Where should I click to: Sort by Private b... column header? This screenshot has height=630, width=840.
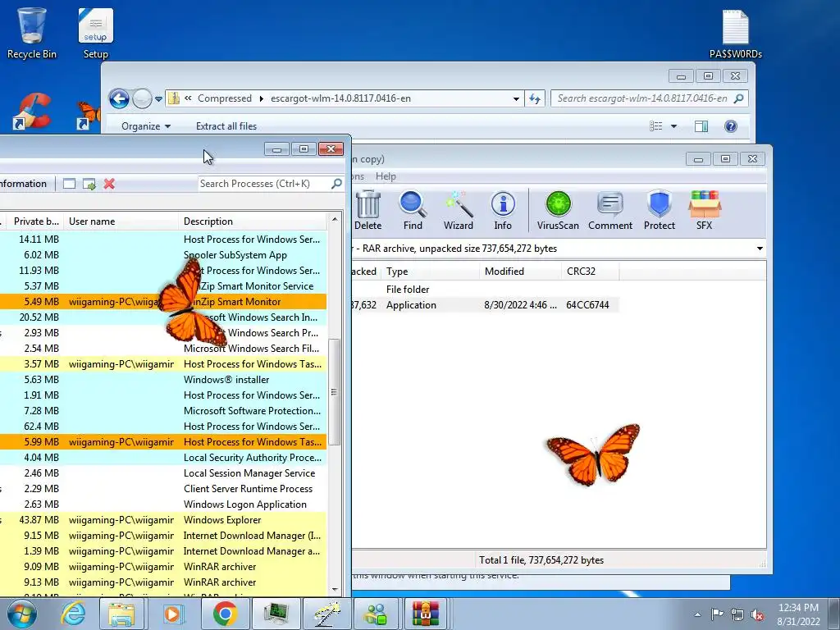[x=34, y=221]
